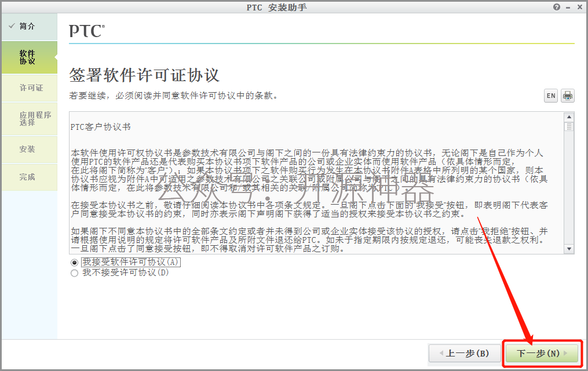
Task: Open the 应用程序选择 step
Action: pyautogui.click(x=30, y=118)
